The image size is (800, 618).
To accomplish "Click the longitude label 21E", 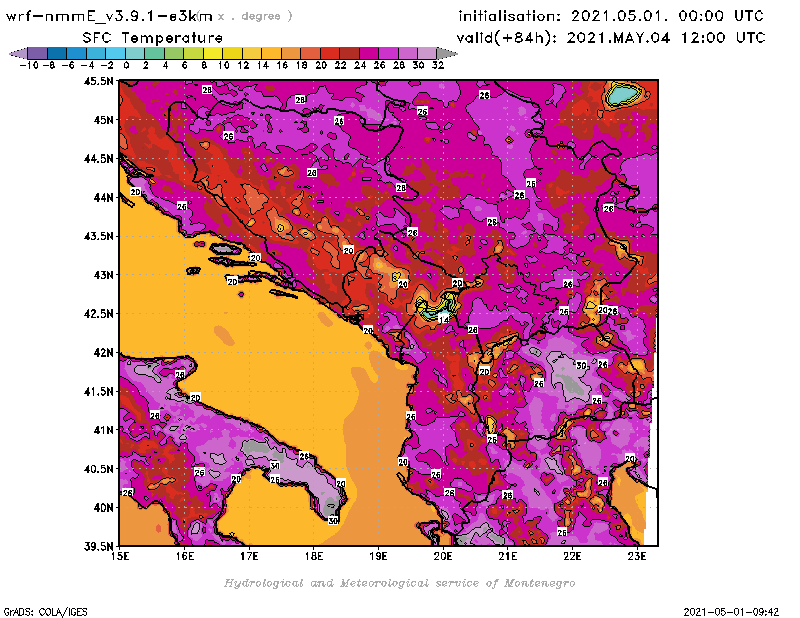I will 508,556.
